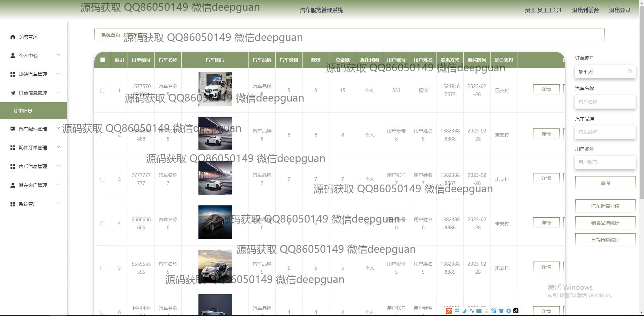Focus the 汽车名称 search input
This screenshot has height=316, width=644.
(x=605, y=102)
